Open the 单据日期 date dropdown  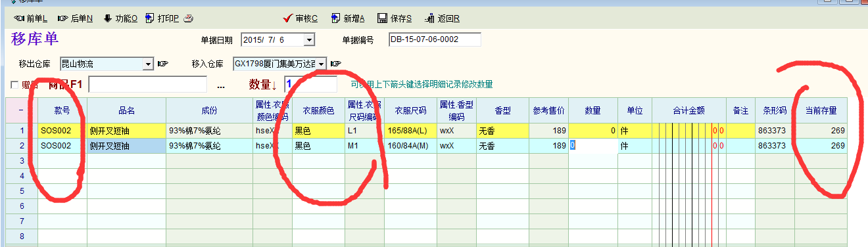pos(309,40)
